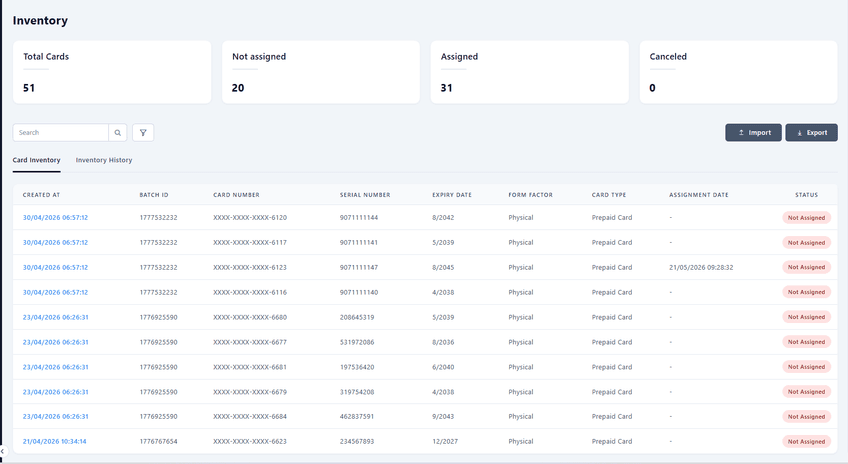Click serial number 9071111147
The image size is (848, 464).
(x=359, y=267)
